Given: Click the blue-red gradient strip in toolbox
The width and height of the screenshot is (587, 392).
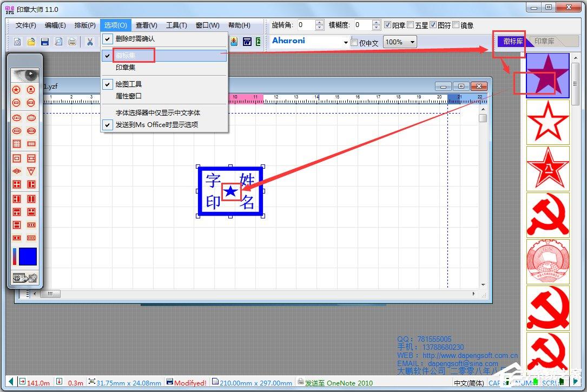Looking at the screenshot, I should tap(15, 256).
